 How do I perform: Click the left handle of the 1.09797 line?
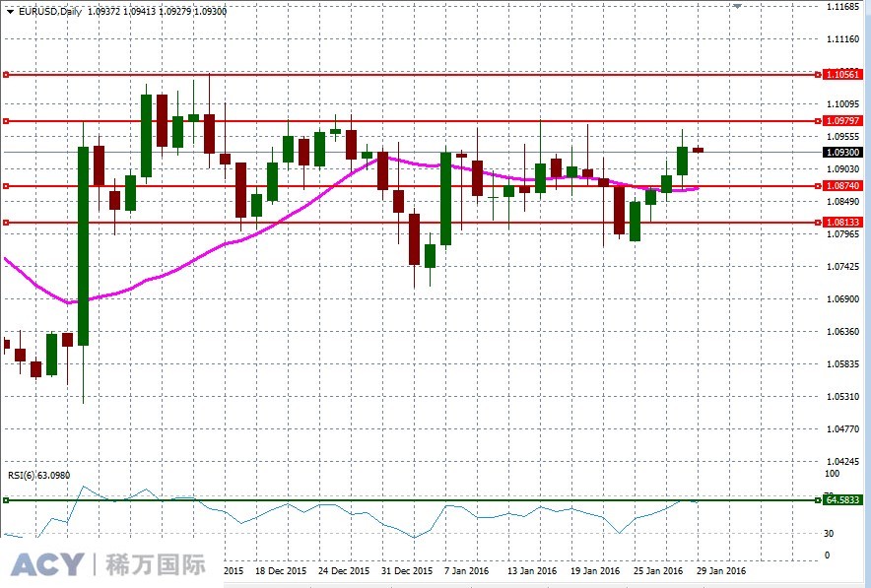pos(6,120)
